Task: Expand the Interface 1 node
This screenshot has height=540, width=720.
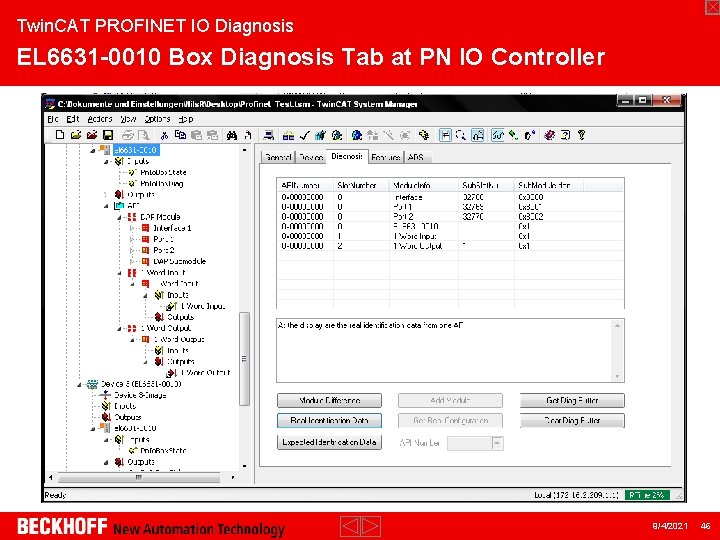Action: pyautogui.click(x=132, y=228)
